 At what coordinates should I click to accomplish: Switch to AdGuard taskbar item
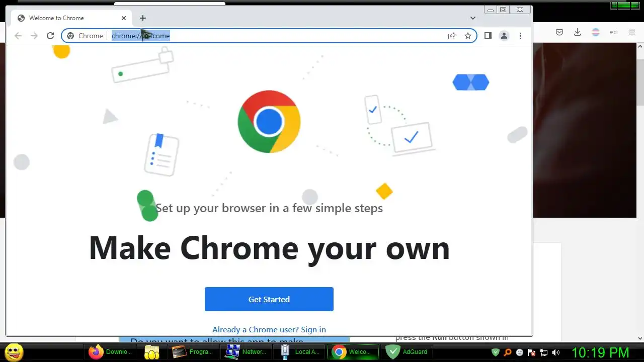[x=407, y=352]
